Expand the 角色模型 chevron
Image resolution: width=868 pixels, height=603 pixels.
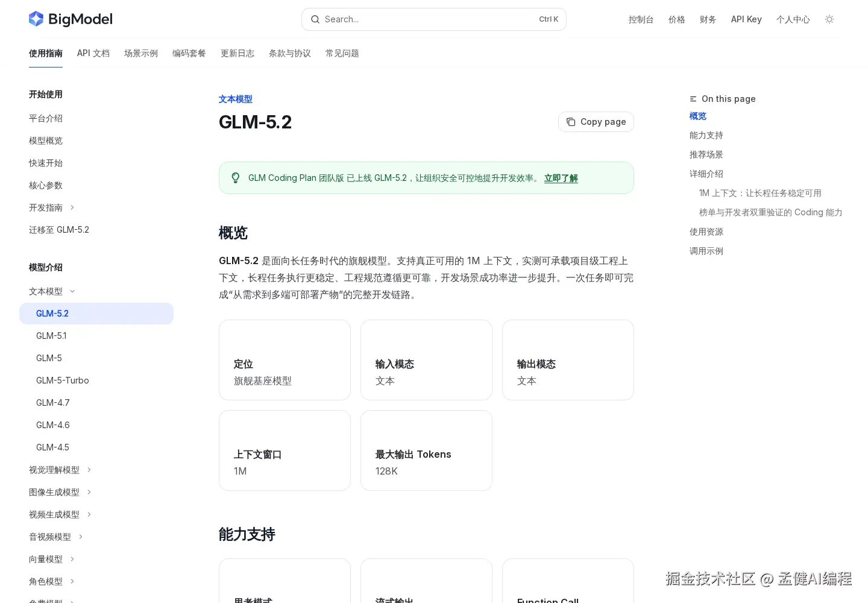click(72, 581)
